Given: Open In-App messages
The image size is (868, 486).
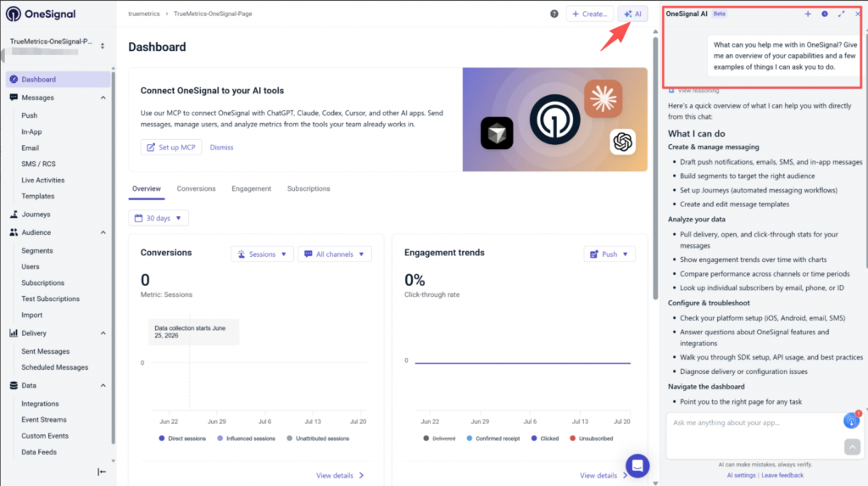Looking at the screenshot, I should (x=31, y=132).
